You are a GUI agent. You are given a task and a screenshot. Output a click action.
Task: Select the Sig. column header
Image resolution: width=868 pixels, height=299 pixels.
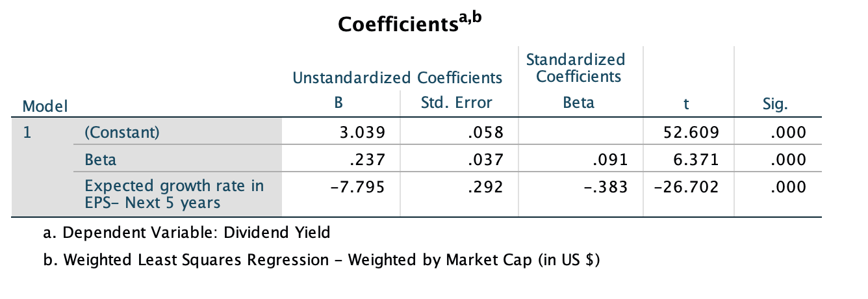pyautogui.click(x=776, y=103)
